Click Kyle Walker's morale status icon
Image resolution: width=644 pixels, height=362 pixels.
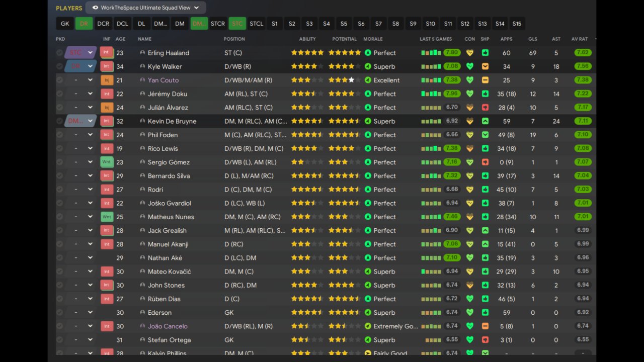pyautogui.click(x=368, y=66)
